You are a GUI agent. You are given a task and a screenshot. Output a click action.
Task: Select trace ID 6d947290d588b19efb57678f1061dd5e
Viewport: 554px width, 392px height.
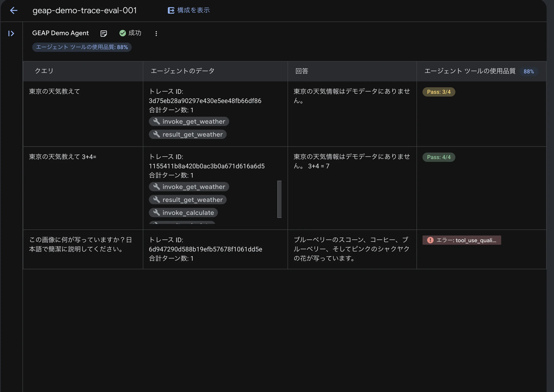point(206,249)
